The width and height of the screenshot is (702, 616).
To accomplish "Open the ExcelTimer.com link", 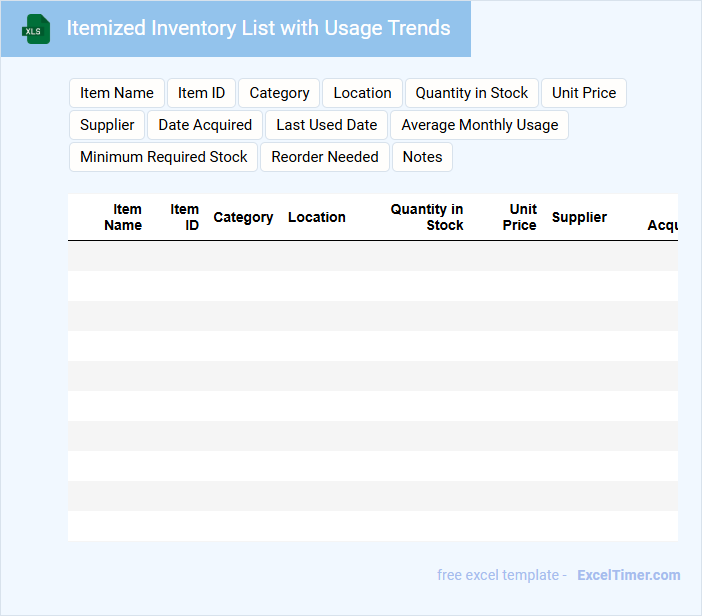I will point(628,575).
